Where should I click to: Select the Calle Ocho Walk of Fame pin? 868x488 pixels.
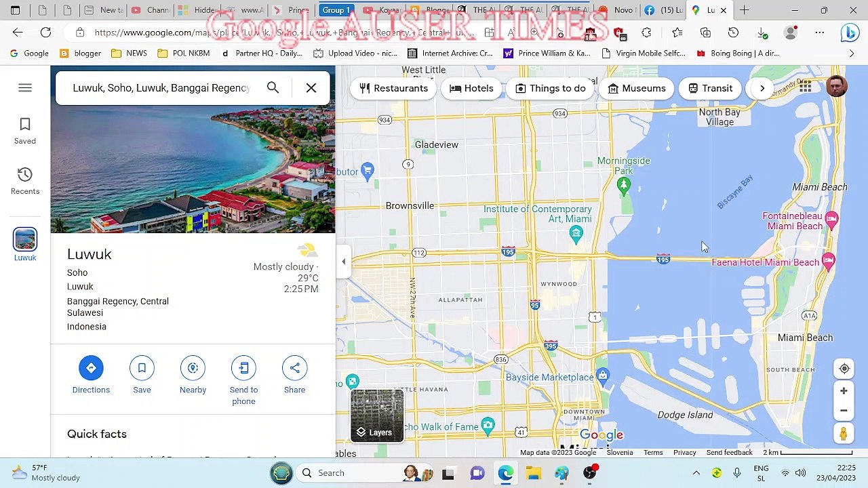coord(488,426)
